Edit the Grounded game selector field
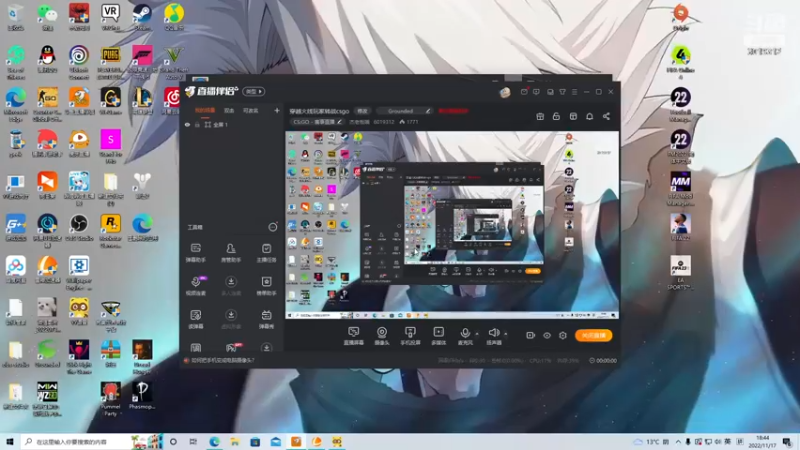The width and height of the screenshot is (800, 450). [405, 111]
